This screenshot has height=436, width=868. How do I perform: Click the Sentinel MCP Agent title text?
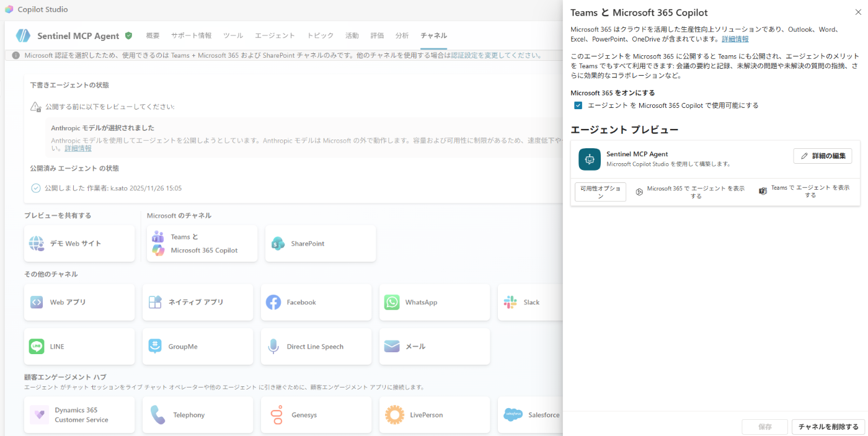78,36
